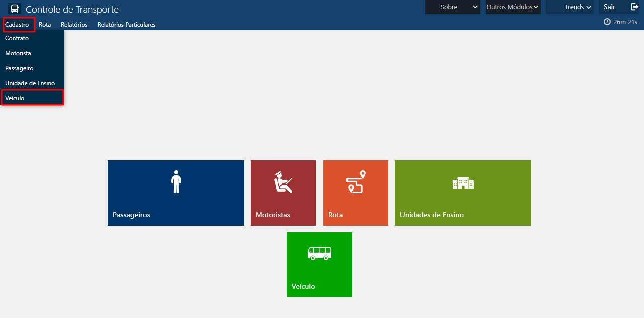The width and height of the screenshot is (644, 318).
Task: Open the Outros Módulos dropdown
Action: pos(512,7)
